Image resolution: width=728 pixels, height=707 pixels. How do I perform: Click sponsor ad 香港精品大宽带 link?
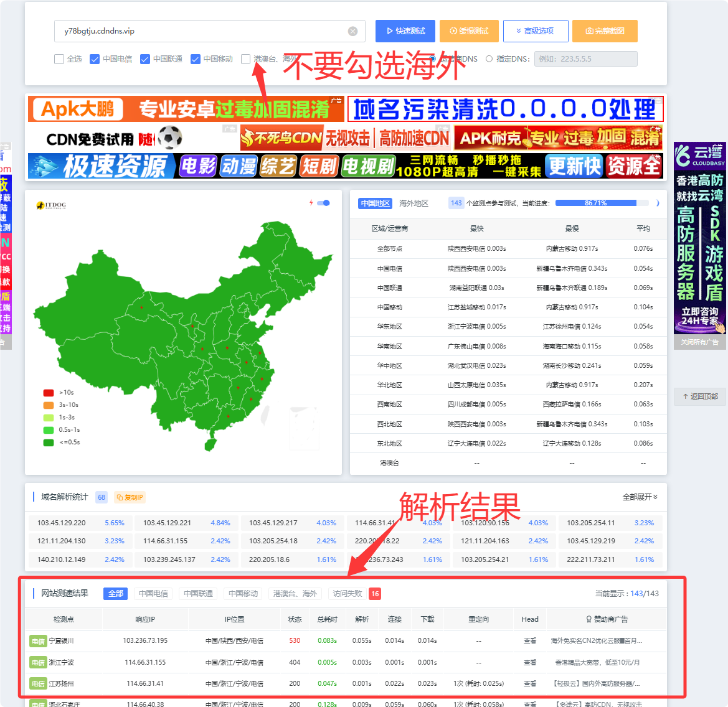pyautogui.click(x=597, y=662)
